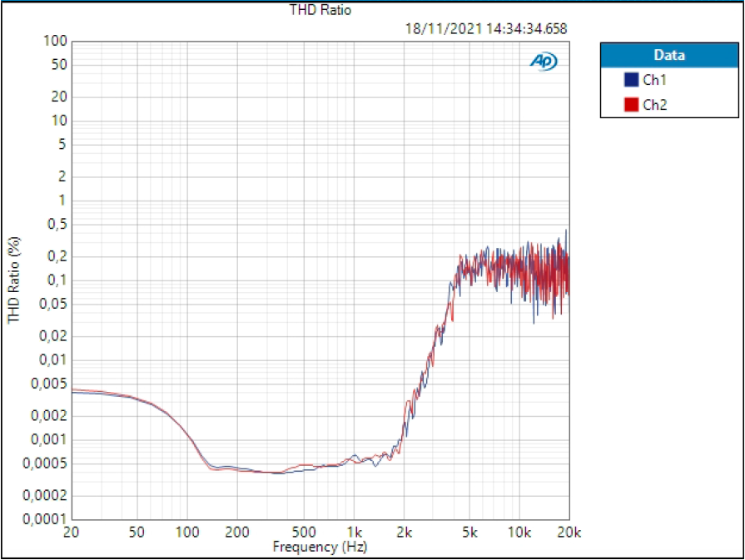Click the 100 label atop the vertical axis

(55, 41)
